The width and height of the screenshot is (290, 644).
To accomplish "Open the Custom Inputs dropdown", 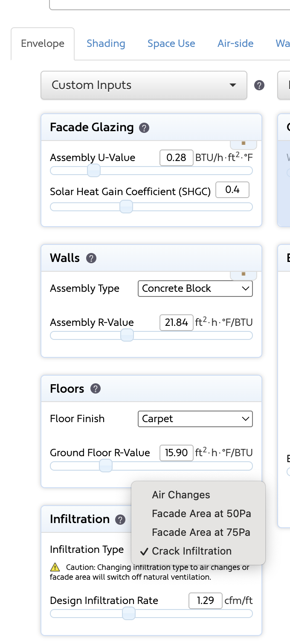I will click(x=144, y=85).
